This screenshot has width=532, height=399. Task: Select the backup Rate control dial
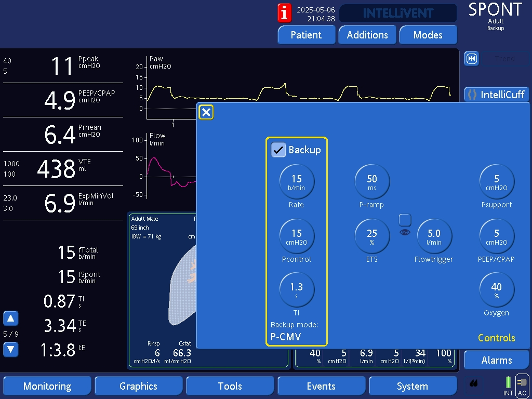(x=297, y=181)
